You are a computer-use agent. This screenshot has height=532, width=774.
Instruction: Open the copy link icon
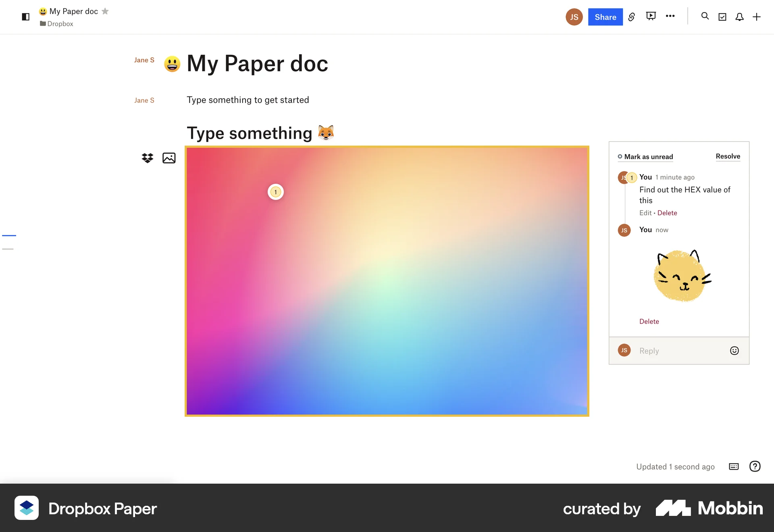click(x=631, y=17)
